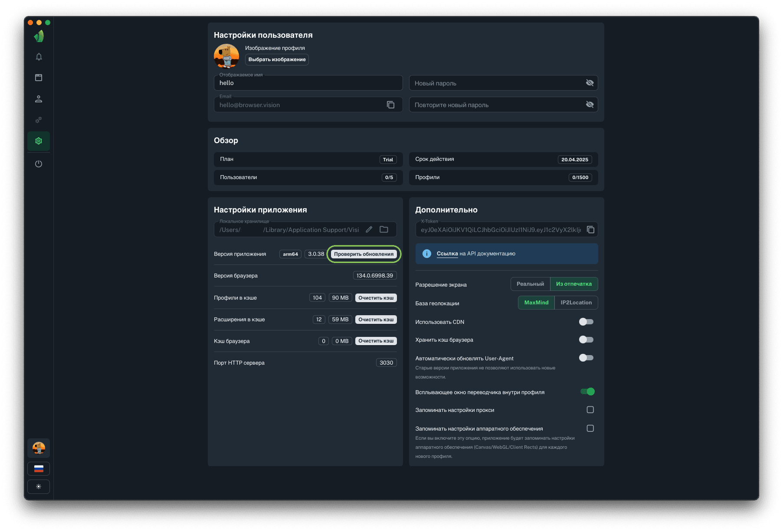The width and height of the screenshot is (783, 532).
Task: Open the Ссылка API documentation link
Action: pyautogui.click(x=447, y=254)
